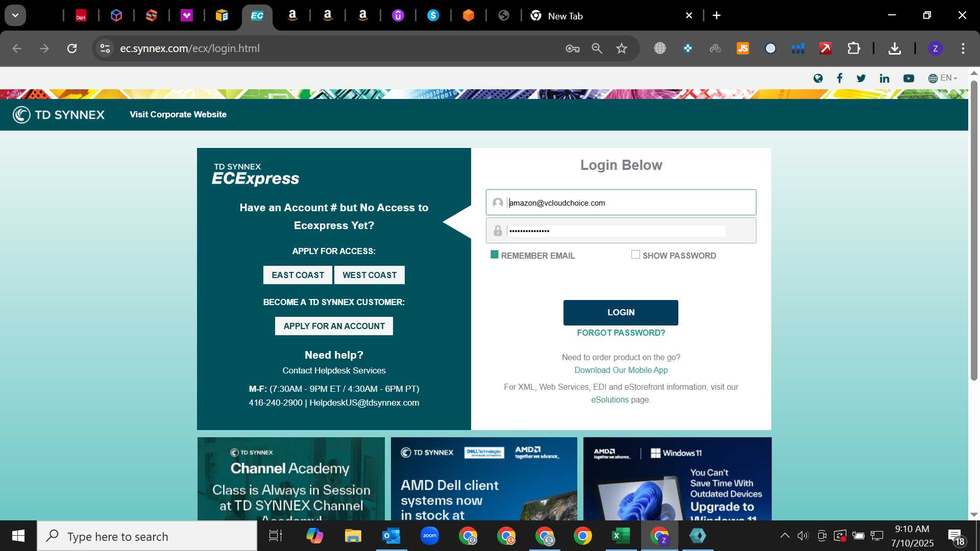Expand the EN language dropdown
This screenshot has height=551, width=980.
[943, 78]
